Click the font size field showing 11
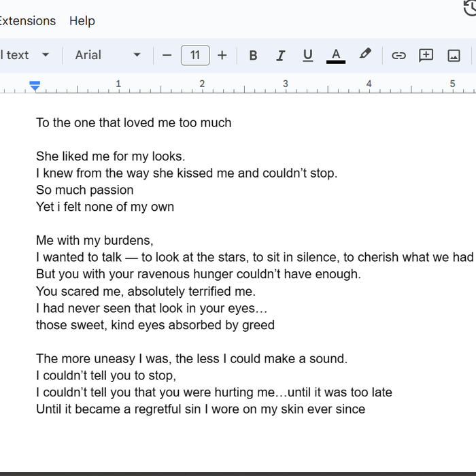The image size is (476, 476). pyautogui.click(x=195, y=56)
